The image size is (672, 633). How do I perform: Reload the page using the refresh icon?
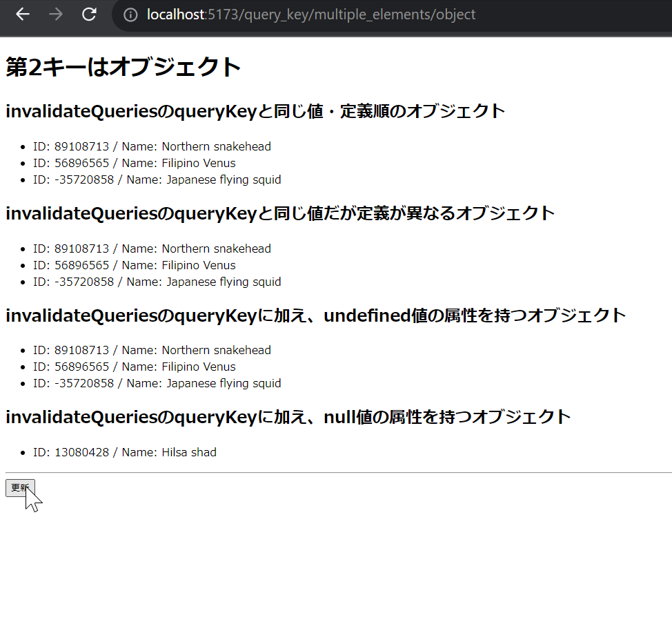89,14
